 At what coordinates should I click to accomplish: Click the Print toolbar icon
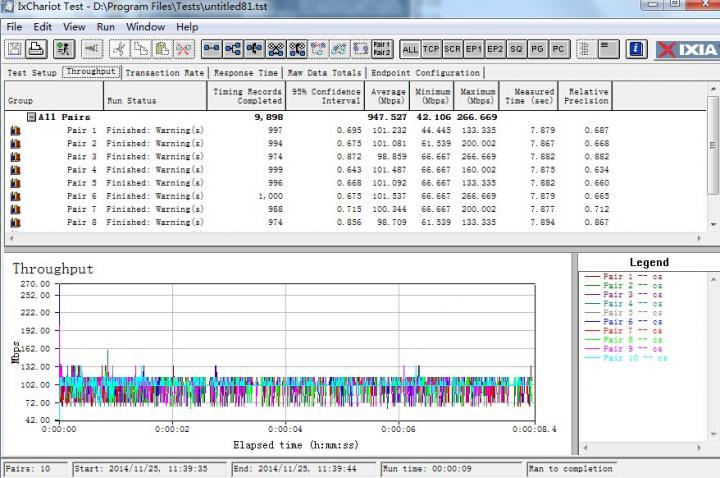(36, 49)
